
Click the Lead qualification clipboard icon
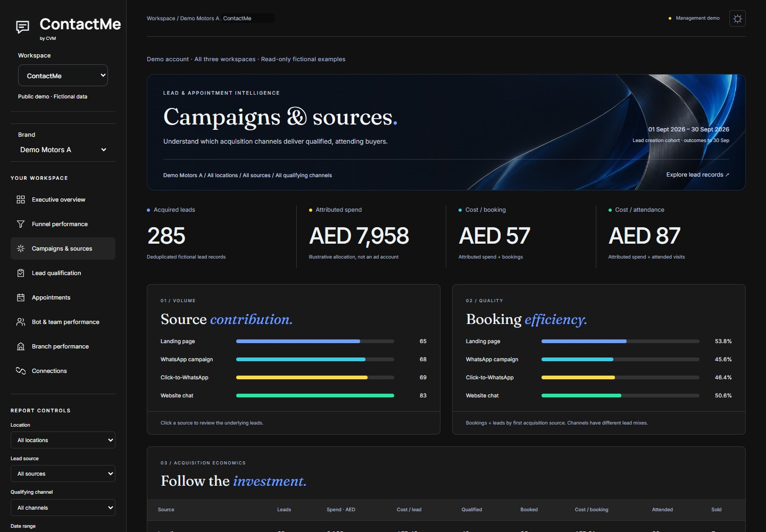coord(21,273)
